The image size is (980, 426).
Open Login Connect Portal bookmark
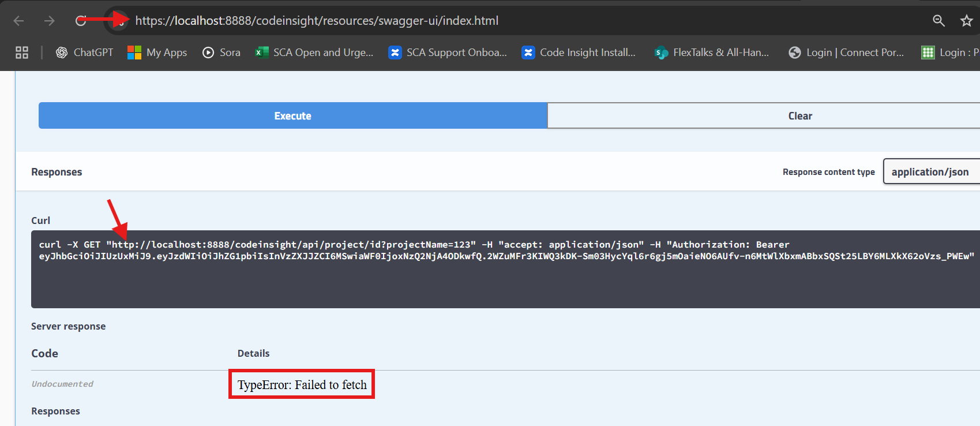[x=846, y=53]
